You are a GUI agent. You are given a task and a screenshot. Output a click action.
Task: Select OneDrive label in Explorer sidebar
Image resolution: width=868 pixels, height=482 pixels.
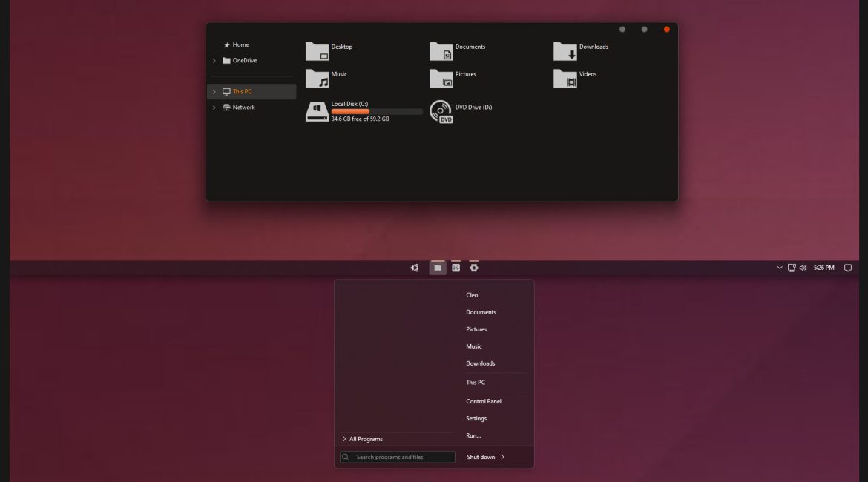[x=245, y=60]
